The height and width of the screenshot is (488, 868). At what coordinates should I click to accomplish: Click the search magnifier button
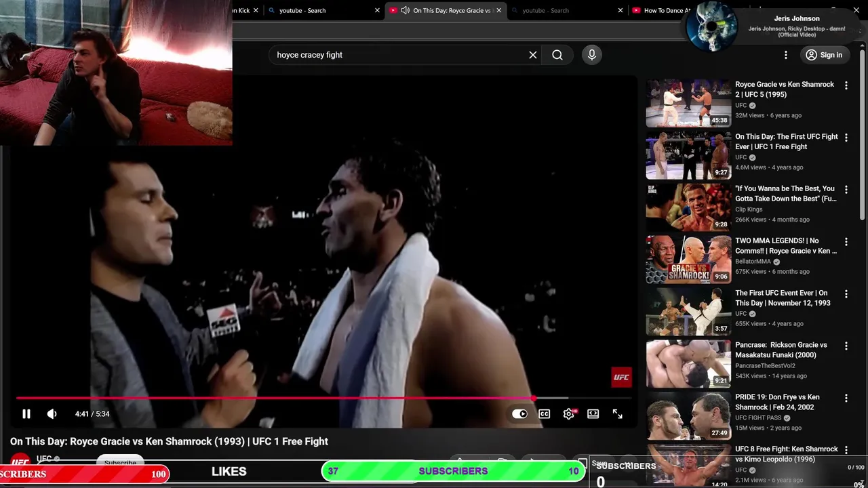coord(557,55)
